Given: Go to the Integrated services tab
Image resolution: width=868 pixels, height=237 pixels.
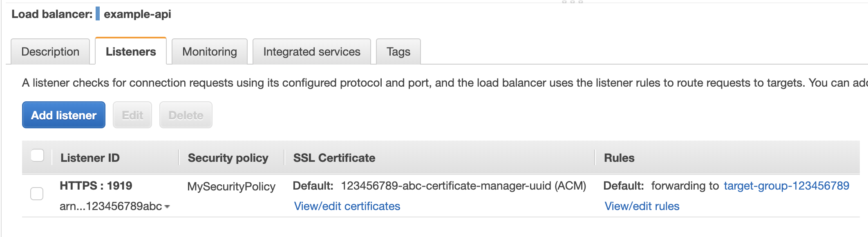Looking at the screenshot, I should (x=312, y=51).
